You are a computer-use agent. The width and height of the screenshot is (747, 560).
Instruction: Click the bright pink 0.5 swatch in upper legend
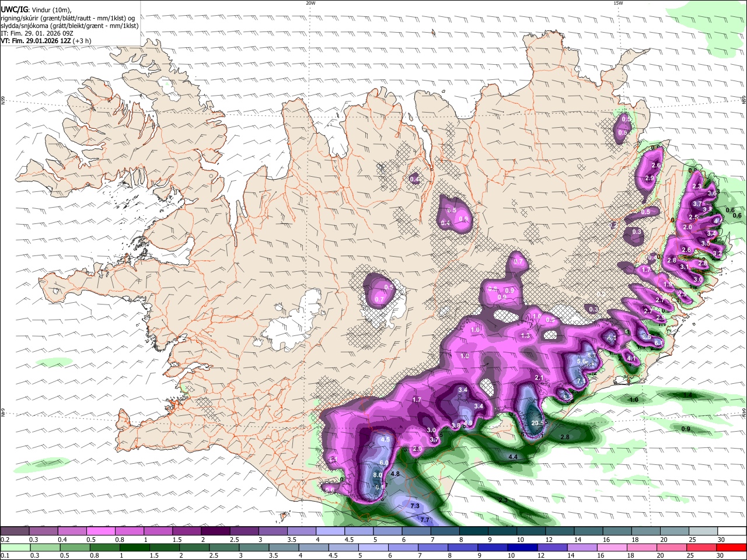tap(101, 531)
